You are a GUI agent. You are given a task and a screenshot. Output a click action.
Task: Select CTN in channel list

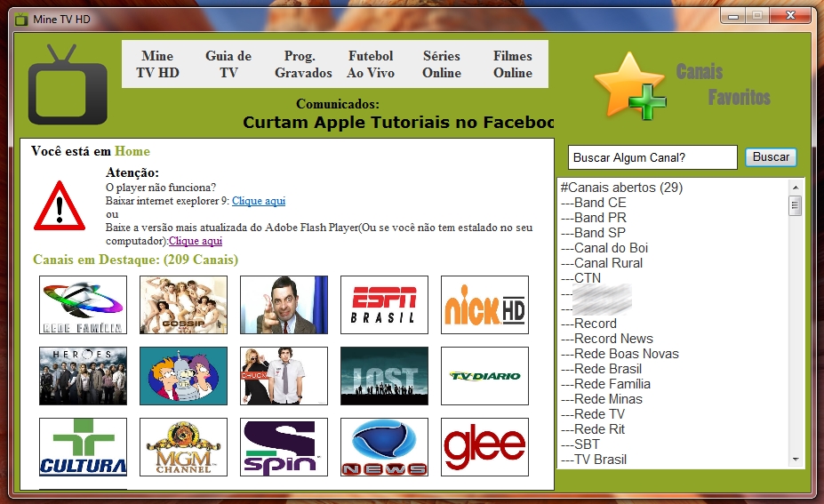pos(580,278)
